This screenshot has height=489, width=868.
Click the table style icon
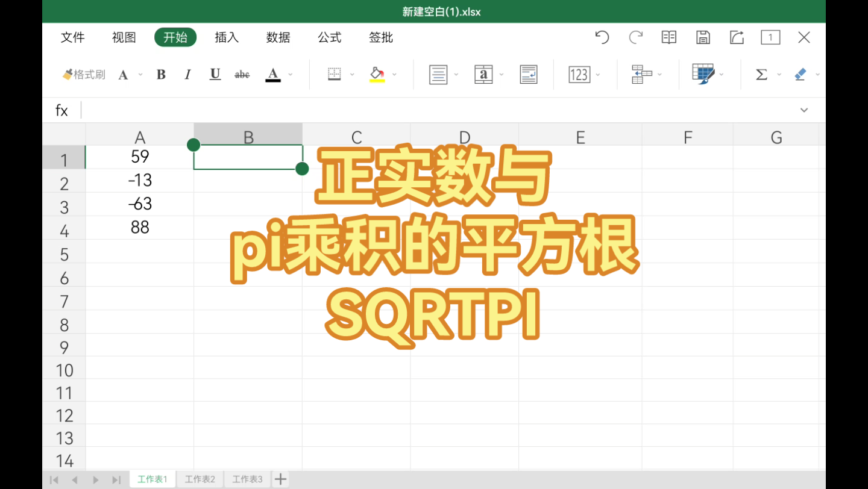click(703, 74)
